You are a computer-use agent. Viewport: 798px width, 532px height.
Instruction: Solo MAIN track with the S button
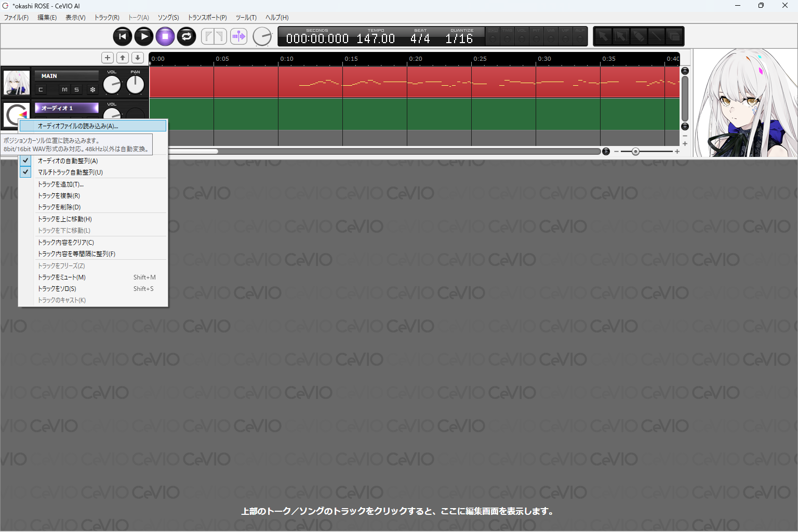coord(76,90)
